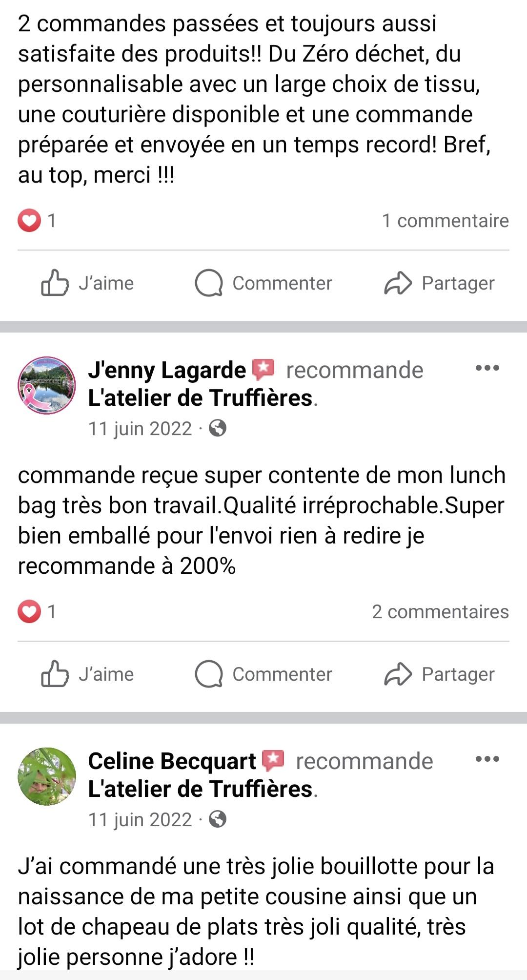Tap heart reaction on first review

click(x=29, y=221)
